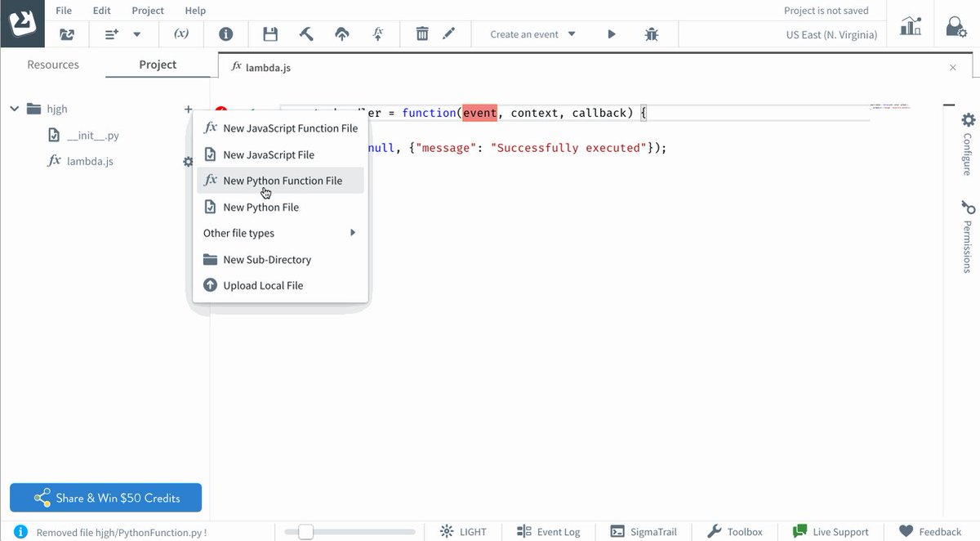The width and height of the screenshot is (980, 541).
Task: Open the Create an event dropdown
Action: [x=532, y=34]
